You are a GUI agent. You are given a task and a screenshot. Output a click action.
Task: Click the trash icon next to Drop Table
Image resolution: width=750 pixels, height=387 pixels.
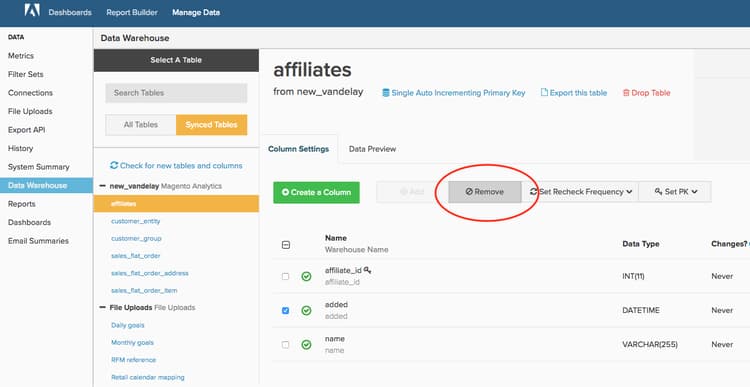(626, 93)
